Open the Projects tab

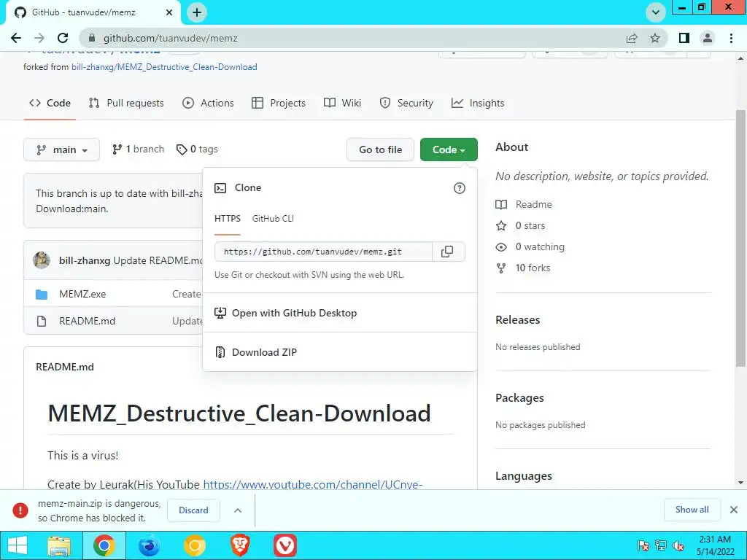pyautogui.click(x=279, y=103)
